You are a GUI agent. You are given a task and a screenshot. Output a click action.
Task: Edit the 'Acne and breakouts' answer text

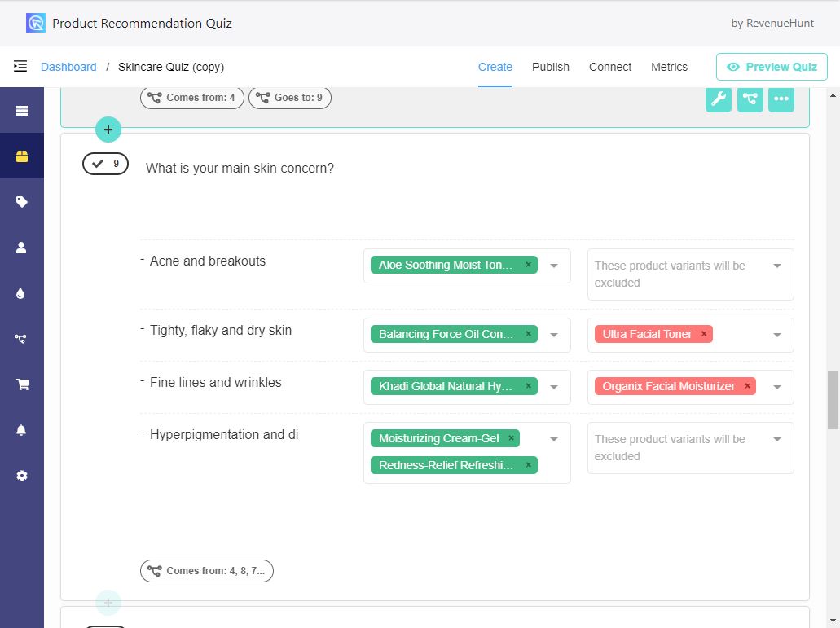(207, 261)
